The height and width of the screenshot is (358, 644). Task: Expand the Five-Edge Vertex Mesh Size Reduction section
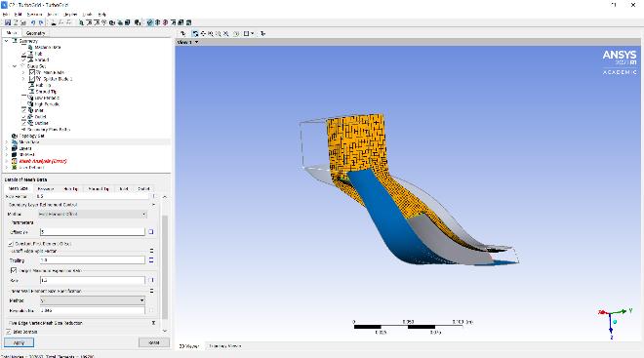tap(153, 323)
